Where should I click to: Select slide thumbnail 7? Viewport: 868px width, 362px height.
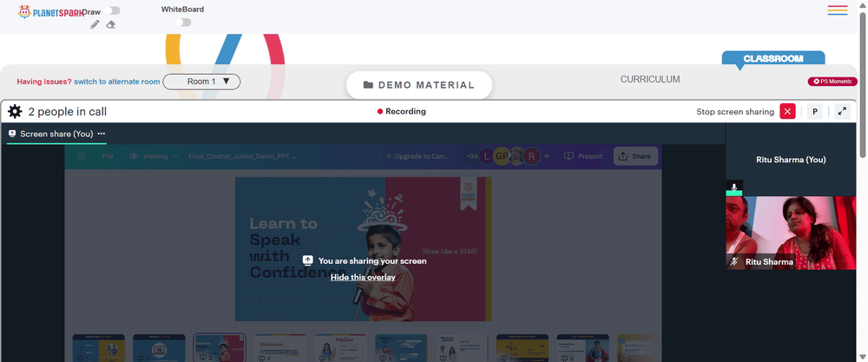pos(462,347)
